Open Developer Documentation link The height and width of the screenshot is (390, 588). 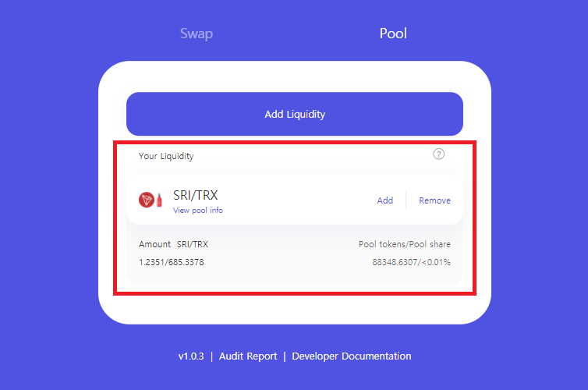(352, 356)
